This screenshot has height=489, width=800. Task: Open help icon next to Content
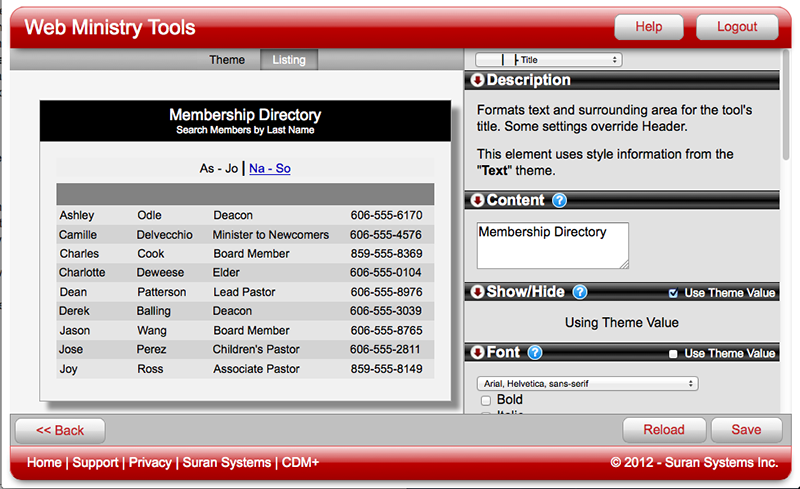pos(559,201)
